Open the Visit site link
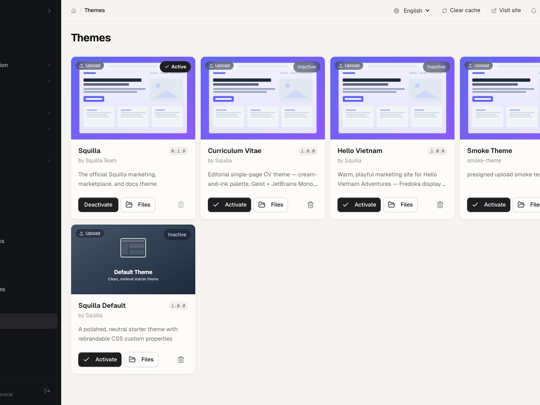The image size is (540, 405). (x=506, y=11)
